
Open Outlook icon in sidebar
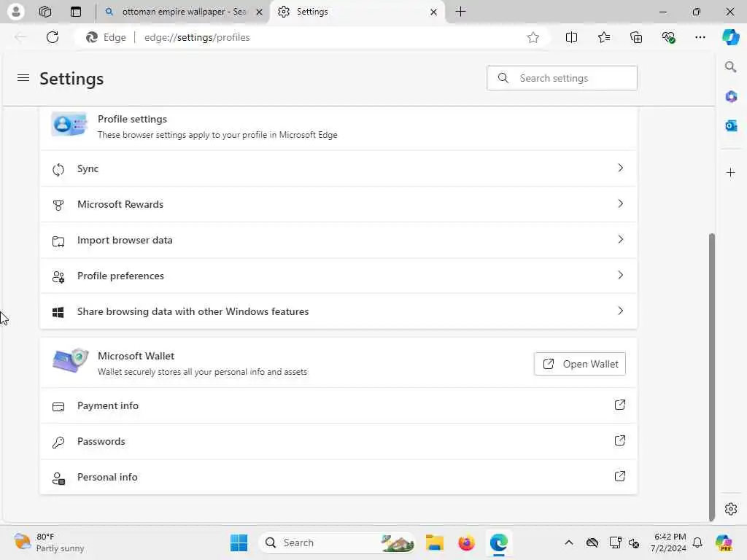[x=731, y=125]
